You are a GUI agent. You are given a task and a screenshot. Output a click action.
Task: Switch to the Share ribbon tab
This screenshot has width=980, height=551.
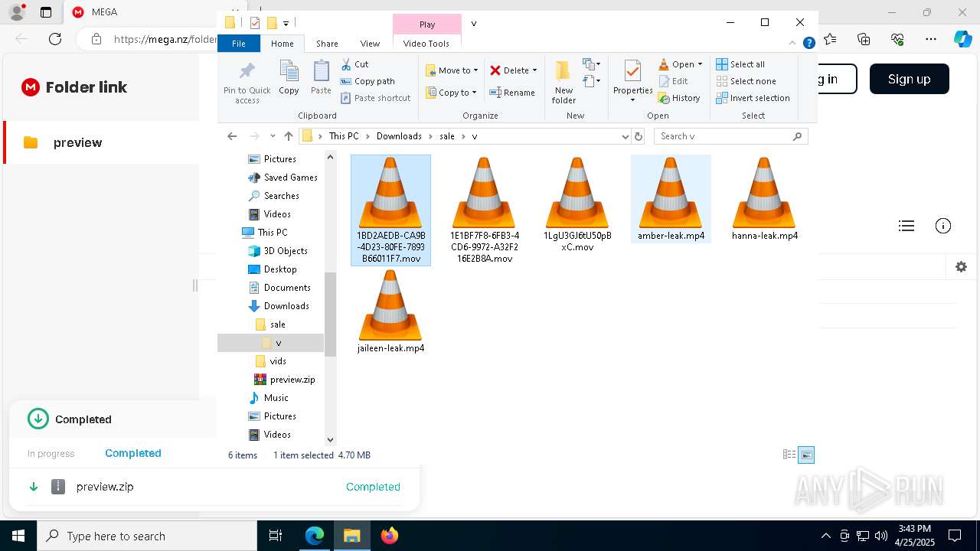tap(327, 44)
